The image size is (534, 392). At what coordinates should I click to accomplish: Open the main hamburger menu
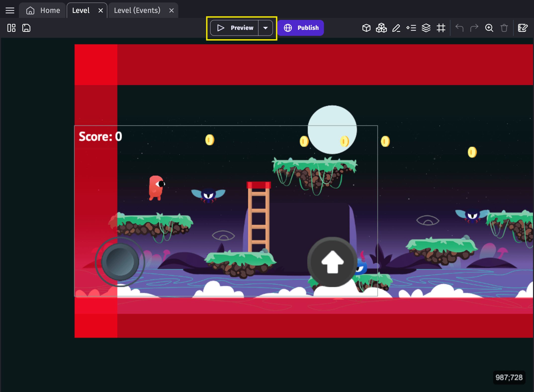10,10
